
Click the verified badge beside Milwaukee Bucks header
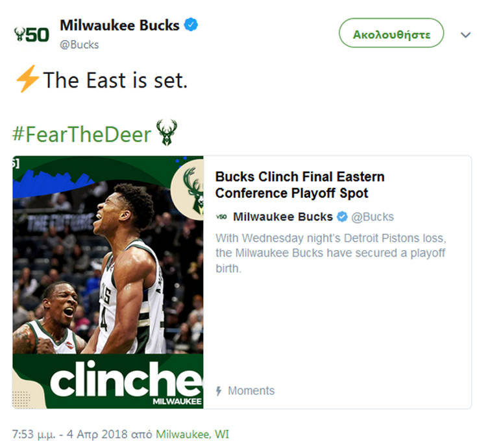[x=191, y=25]
